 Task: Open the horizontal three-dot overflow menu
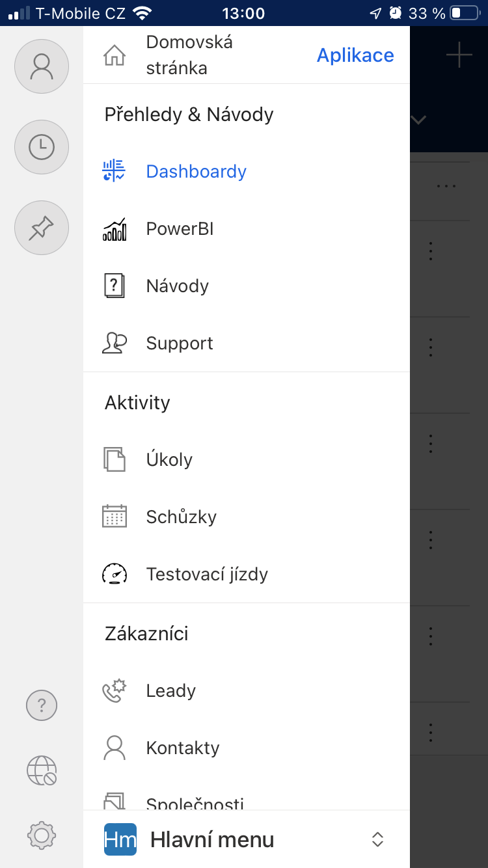click(446, 186)
